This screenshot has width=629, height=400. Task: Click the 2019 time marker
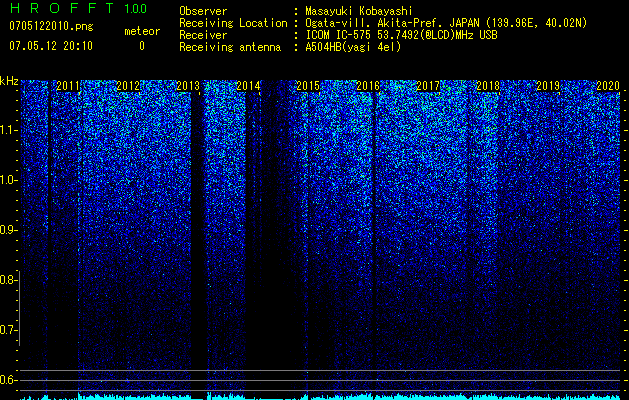pyautogui.click(x=548, y=86)
